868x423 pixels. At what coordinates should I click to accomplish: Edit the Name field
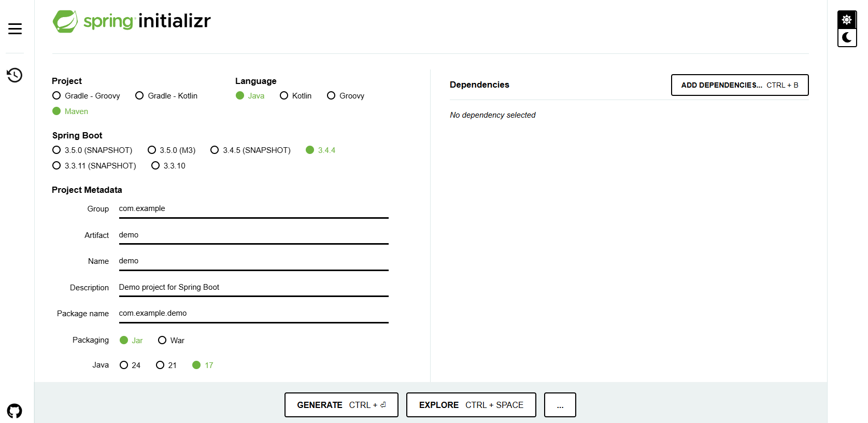click(254, 261)
